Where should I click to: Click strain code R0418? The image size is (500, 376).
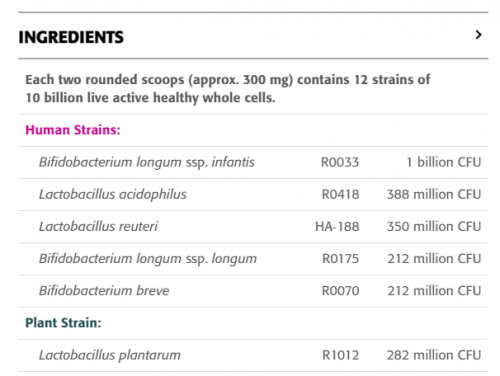click(340, 194)
